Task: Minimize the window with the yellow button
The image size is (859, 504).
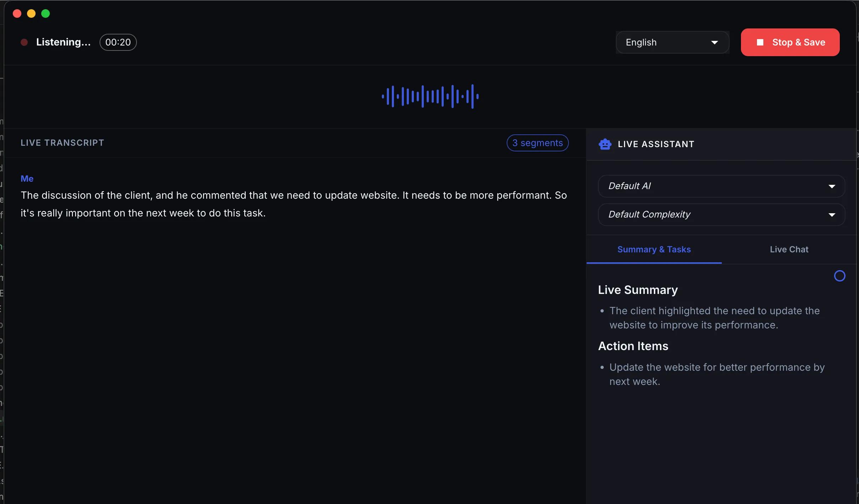Action: [31, 14]
